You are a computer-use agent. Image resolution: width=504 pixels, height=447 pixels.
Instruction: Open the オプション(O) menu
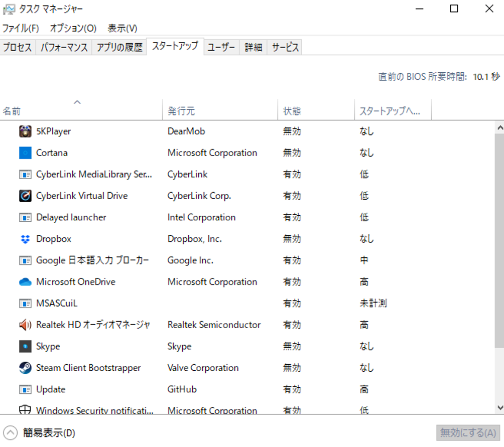[73, 28]
